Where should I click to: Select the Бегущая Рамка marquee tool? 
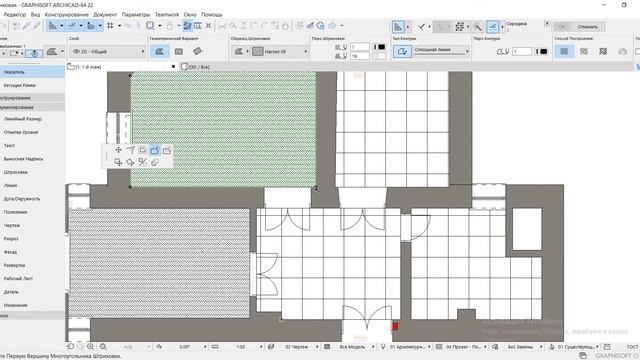click(32, 86)
